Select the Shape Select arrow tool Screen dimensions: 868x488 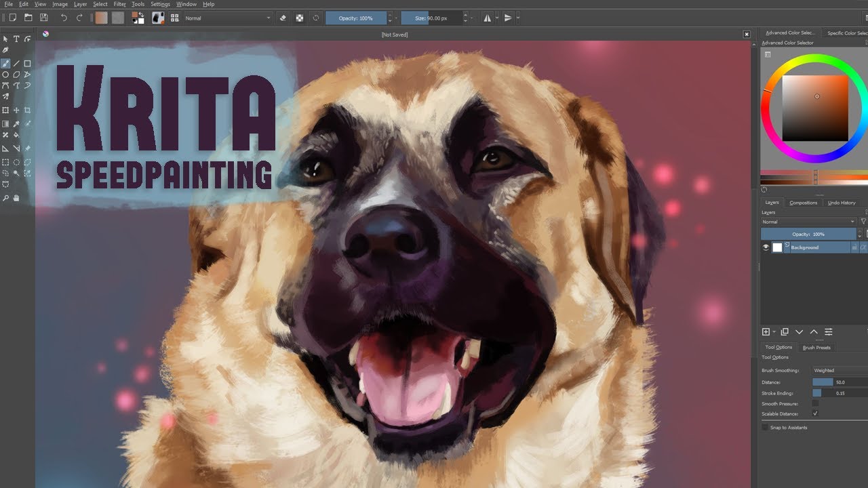tap(5, 39)
